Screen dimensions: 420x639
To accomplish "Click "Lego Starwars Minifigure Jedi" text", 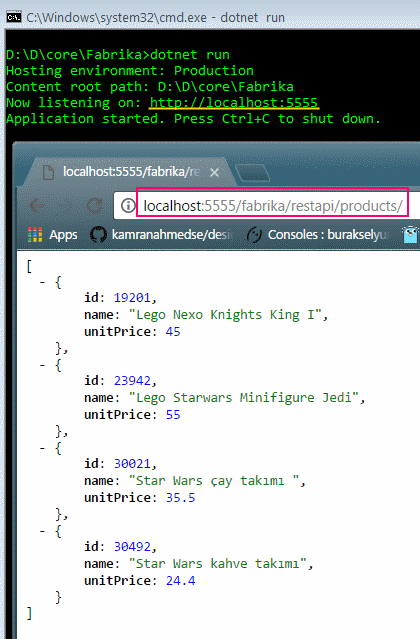I will [244, 398].
